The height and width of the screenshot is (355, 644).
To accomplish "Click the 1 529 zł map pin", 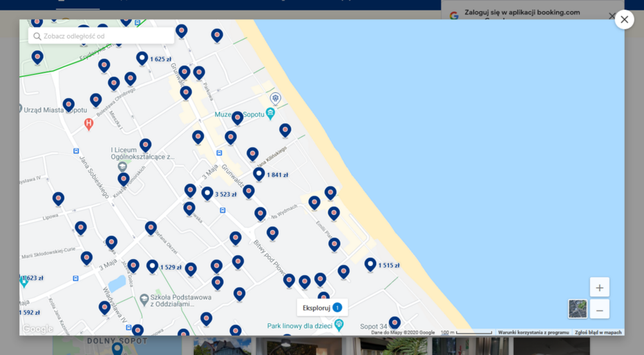I will (x=153, y=265).
